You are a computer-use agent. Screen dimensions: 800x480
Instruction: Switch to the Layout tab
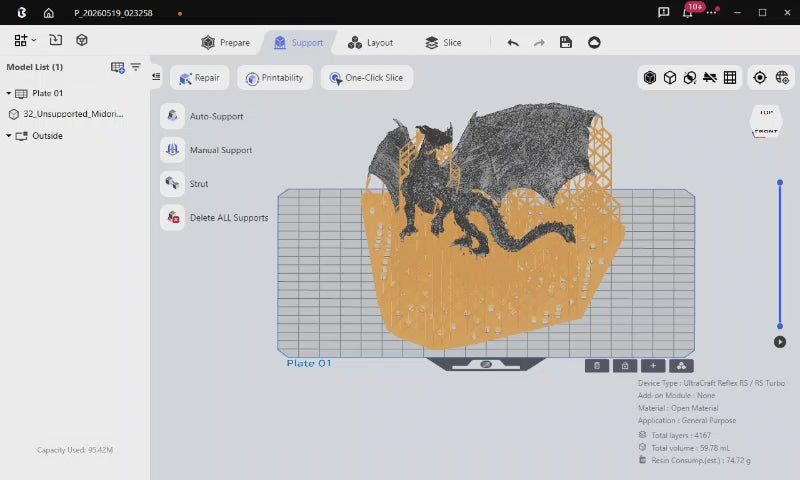(370, 42)
